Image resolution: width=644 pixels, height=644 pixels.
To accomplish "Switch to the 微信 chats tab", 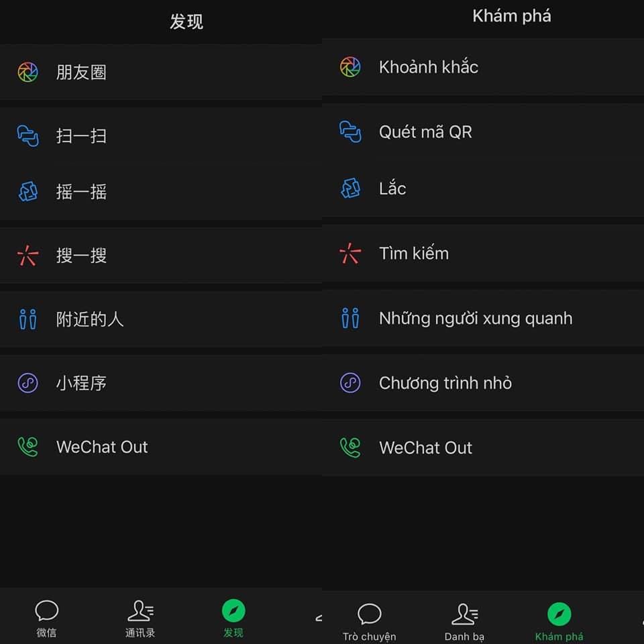I will tap(46, 619).
